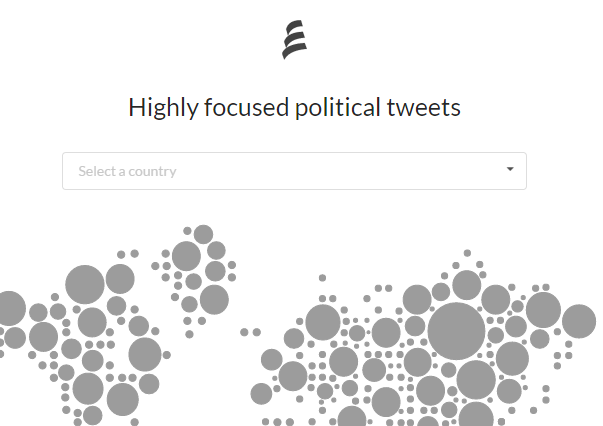The width and height of the screenshot is (603, 426).
Task: Select the largest bubble in the right cluster
Action: click(x=457, y=331)
